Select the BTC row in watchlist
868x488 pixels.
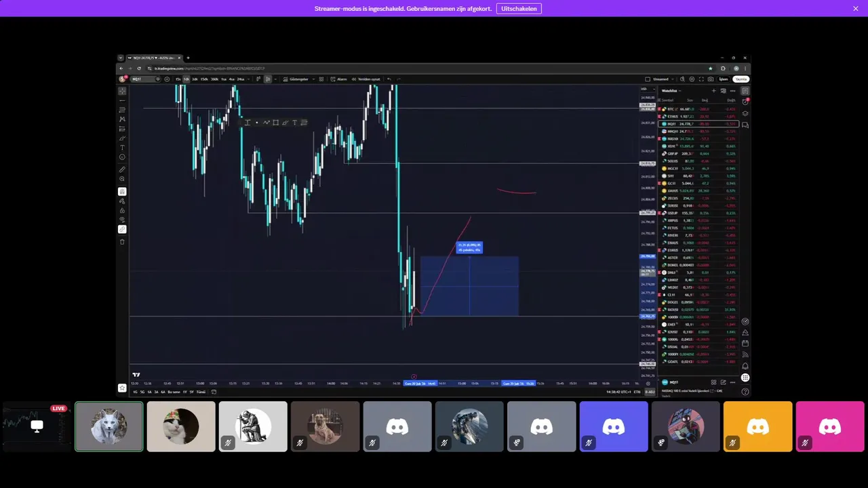coord(698,109)
